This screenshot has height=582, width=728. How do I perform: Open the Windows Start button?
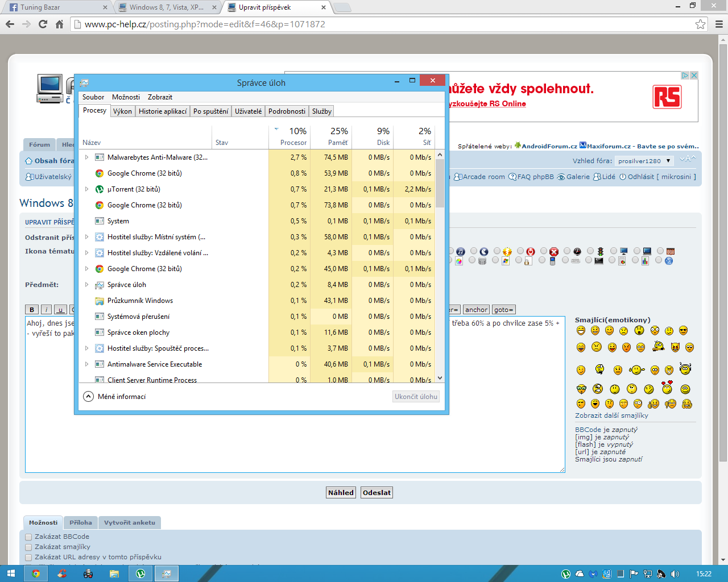click(x=11, y=573)
